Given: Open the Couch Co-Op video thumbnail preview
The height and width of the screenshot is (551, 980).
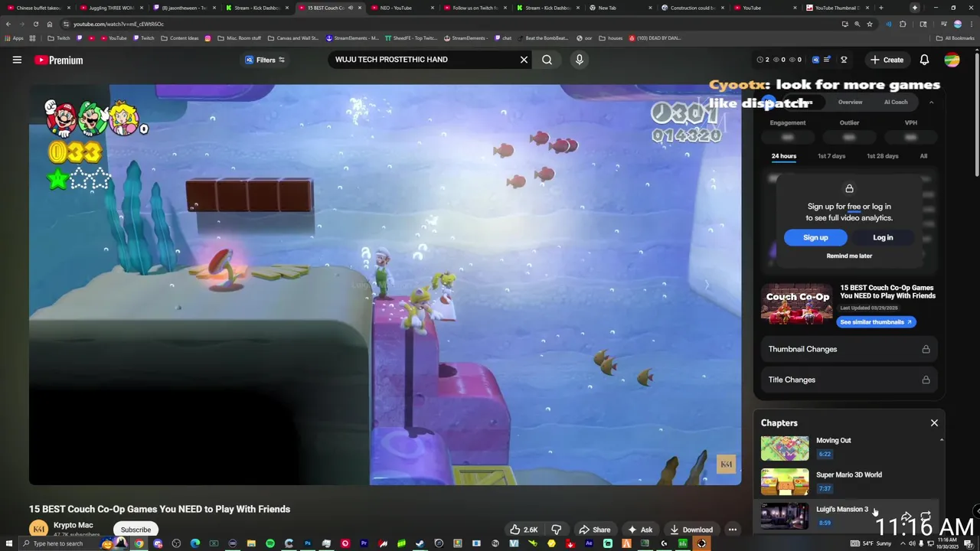Looking at the screenshot, I should (x=797, y=304).
